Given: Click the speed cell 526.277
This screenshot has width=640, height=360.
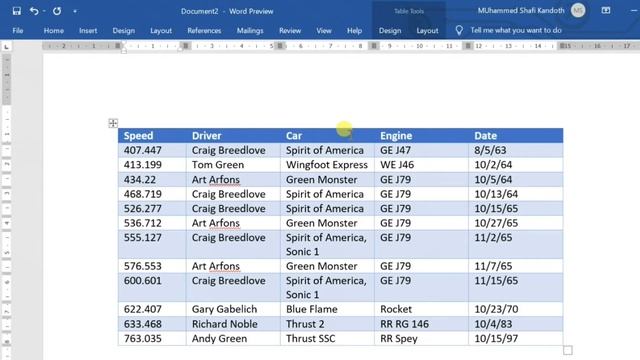Looking at the screenshot, I should pyautogui.click(x=152, y=209).
